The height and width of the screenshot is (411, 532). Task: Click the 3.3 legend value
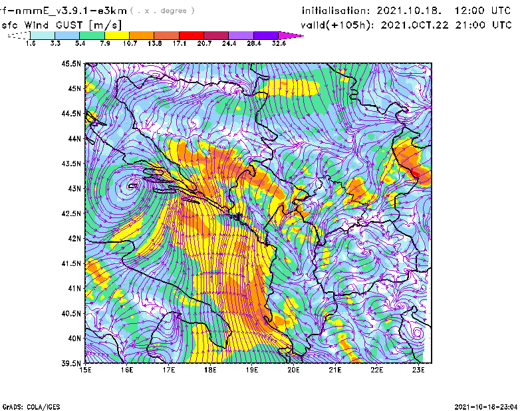[x=55, y=43]
